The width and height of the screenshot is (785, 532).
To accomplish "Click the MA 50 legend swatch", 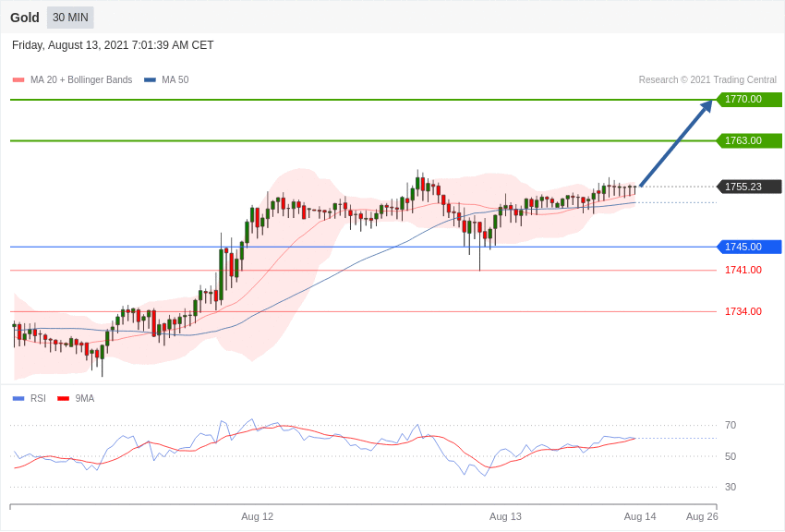I will (150, 79).
